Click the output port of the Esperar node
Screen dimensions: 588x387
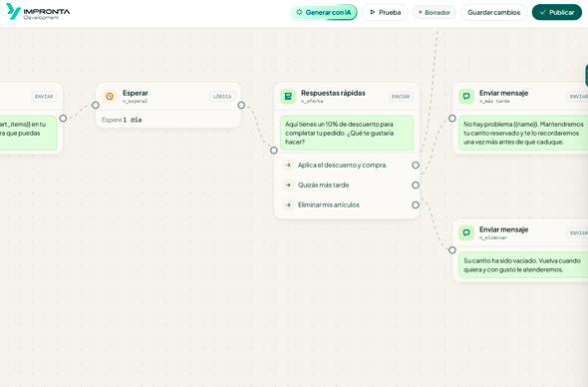point(241,105)
